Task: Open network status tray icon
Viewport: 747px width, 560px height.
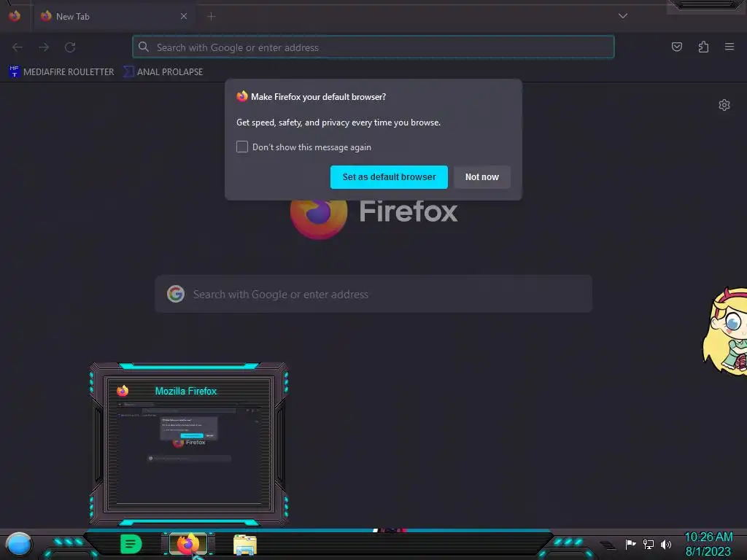Action: tap(648, 544)
